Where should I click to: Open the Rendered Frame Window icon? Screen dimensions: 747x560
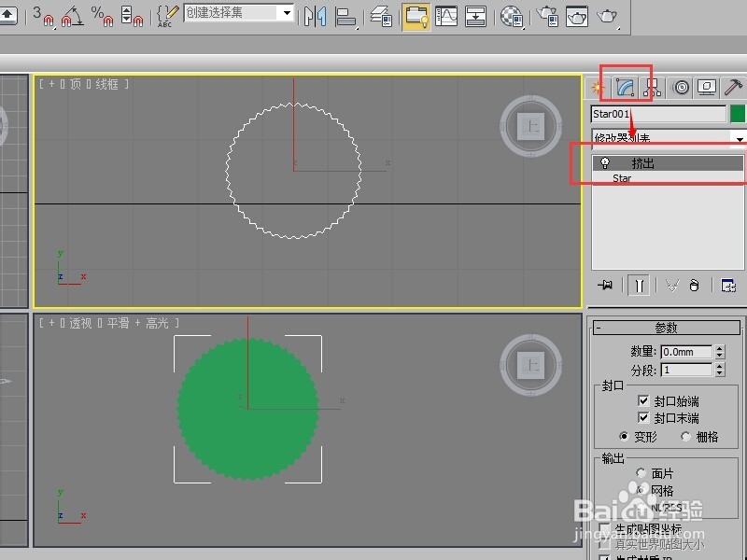(x=577, y=16)
